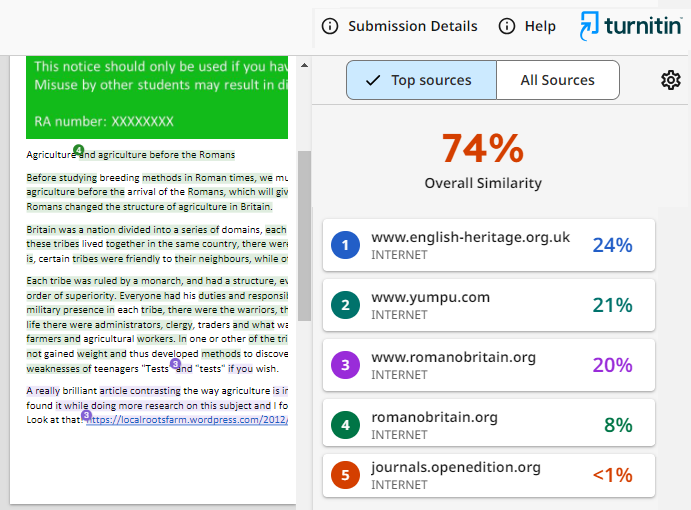Click the Help info icon
The height and width of the screenshot is (510, 691).
pyautogui.click(x=506, y=26)
